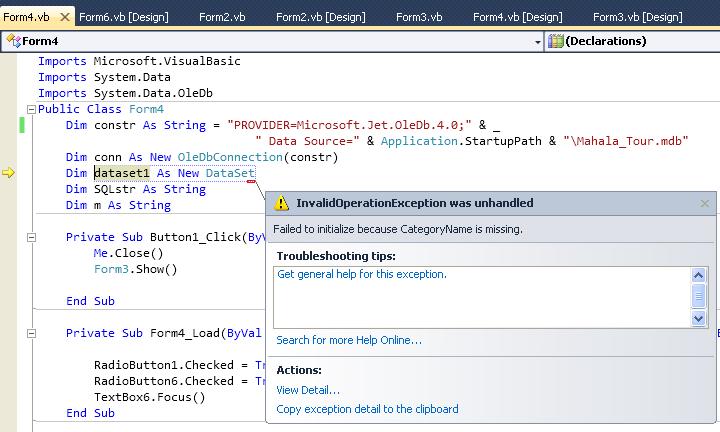Switch to Form2.vb tab
This screenshot has height=432, width=720.
[222, 17]
